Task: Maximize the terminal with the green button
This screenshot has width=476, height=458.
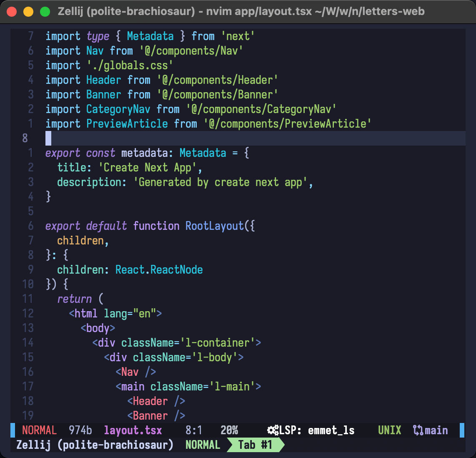Action: (x=45, y=11)
